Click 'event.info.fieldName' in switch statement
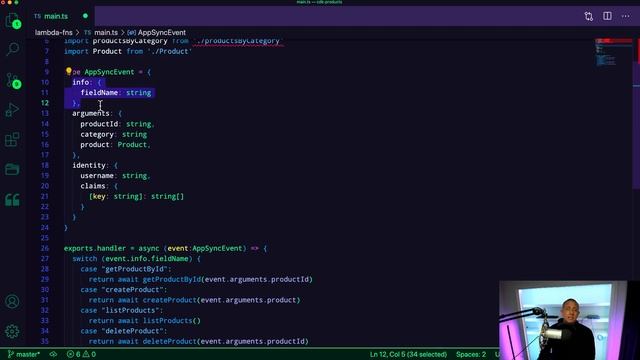The width and height of the screenshot is (640, 360). 147,258
